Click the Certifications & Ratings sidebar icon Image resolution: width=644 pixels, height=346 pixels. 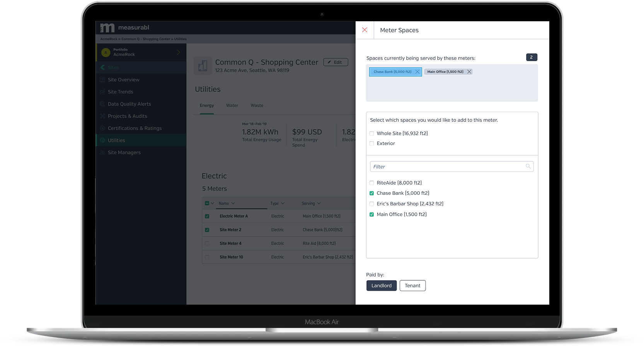(102, 128)
